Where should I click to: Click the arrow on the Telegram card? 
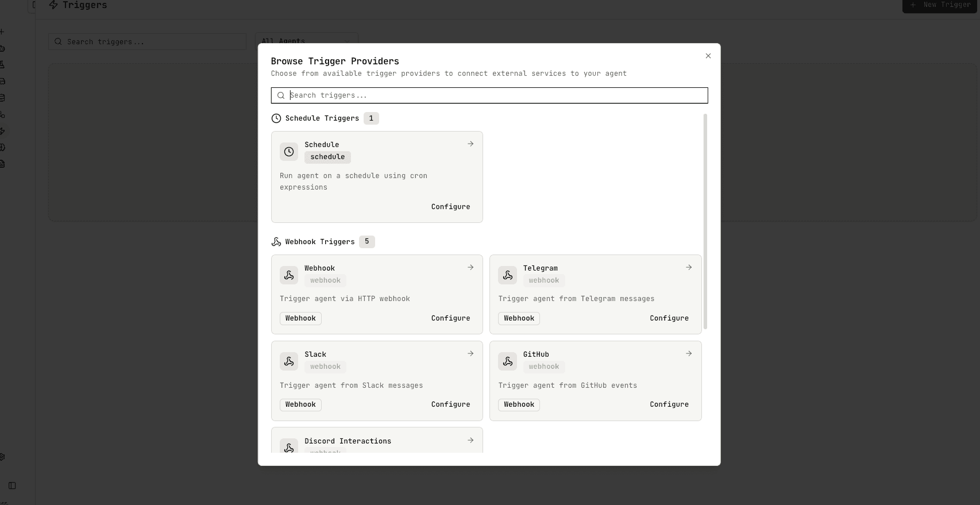click(689, 268)
